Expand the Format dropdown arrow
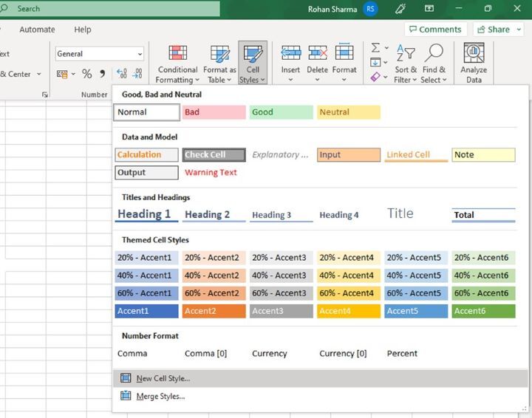This screenshot has height=418, width=532. point(344,80)
